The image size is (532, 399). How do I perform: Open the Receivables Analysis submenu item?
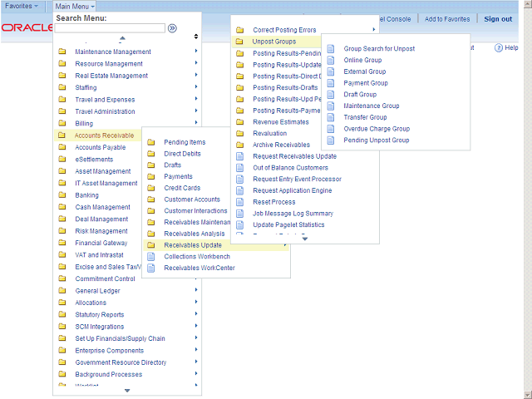click(195, 234)
